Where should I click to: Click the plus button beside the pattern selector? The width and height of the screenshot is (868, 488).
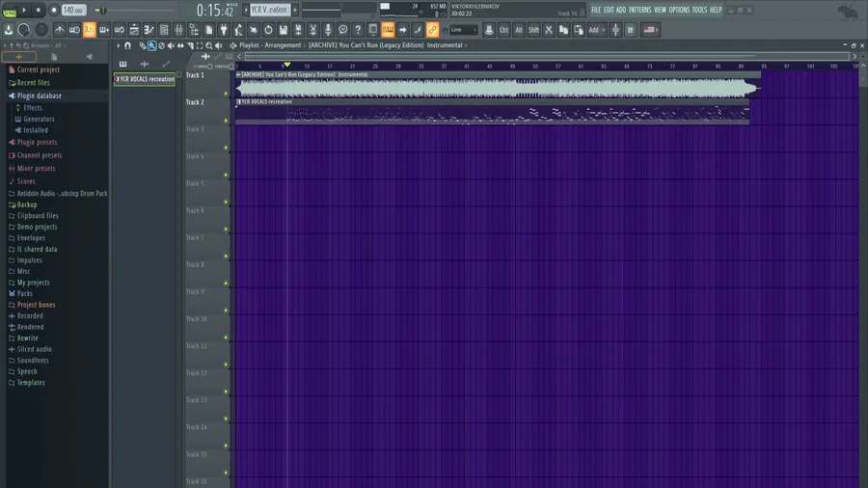coord(295,10)
